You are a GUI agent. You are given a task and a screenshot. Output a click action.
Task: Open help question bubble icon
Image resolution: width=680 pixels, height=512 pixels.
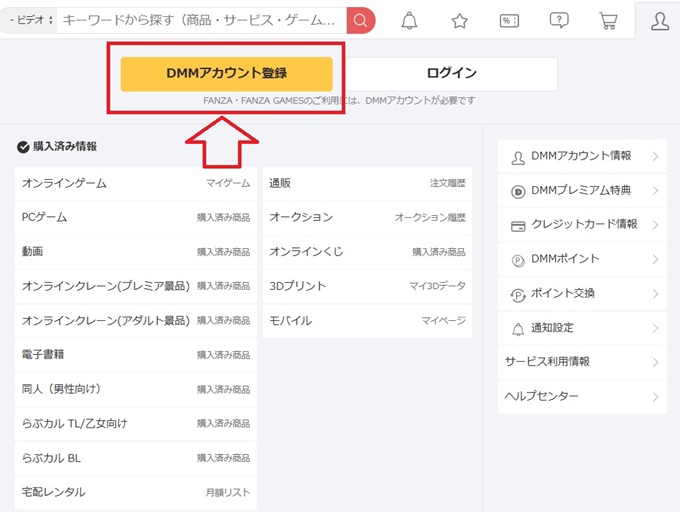(x=559, y=20)
